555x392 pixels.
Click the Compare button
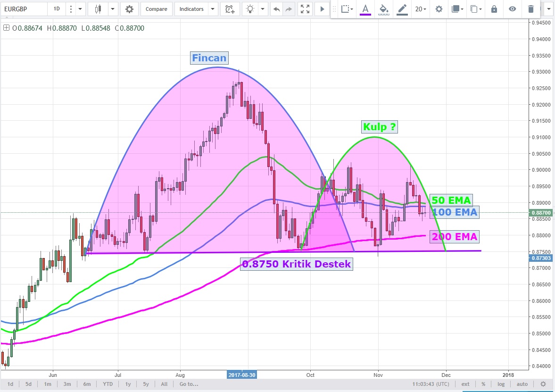[x=155, y=9]
